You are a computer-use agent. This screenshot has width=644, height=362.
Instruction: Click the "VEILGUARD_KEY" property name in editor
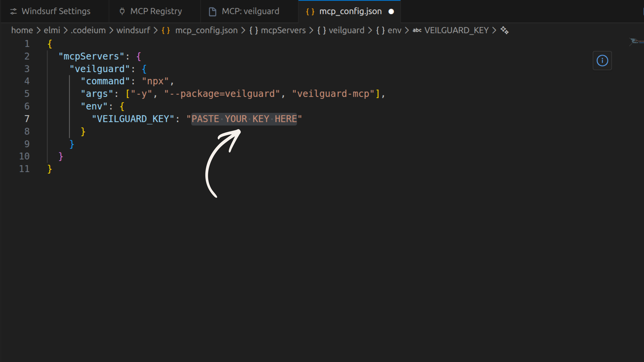click(133, 119)
